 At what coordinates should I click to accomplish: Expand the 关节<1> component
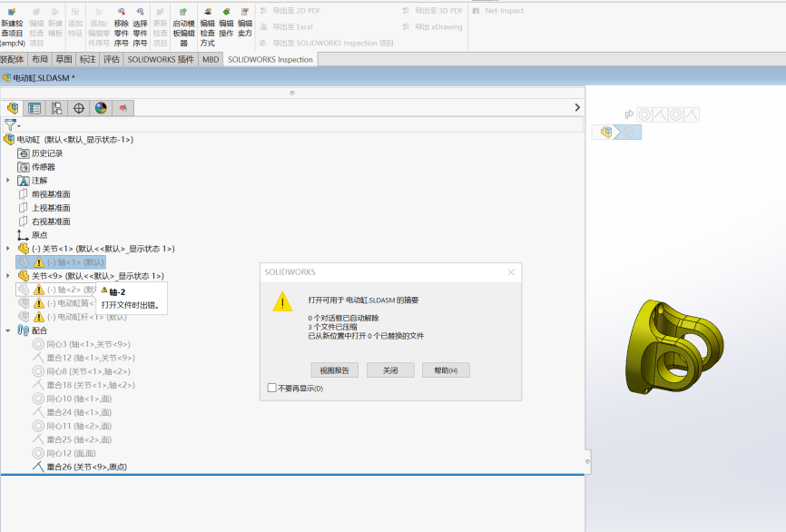tap(7, 248)
